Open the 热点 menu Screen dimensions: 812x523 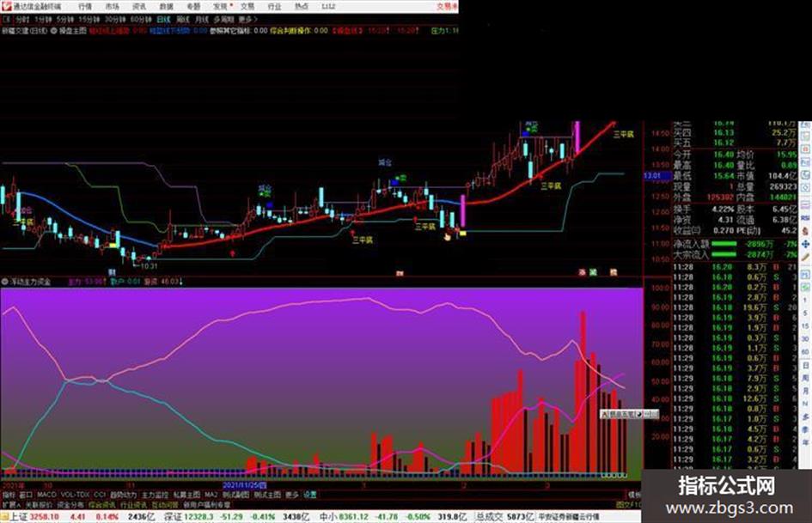click(x=302, y=6)
